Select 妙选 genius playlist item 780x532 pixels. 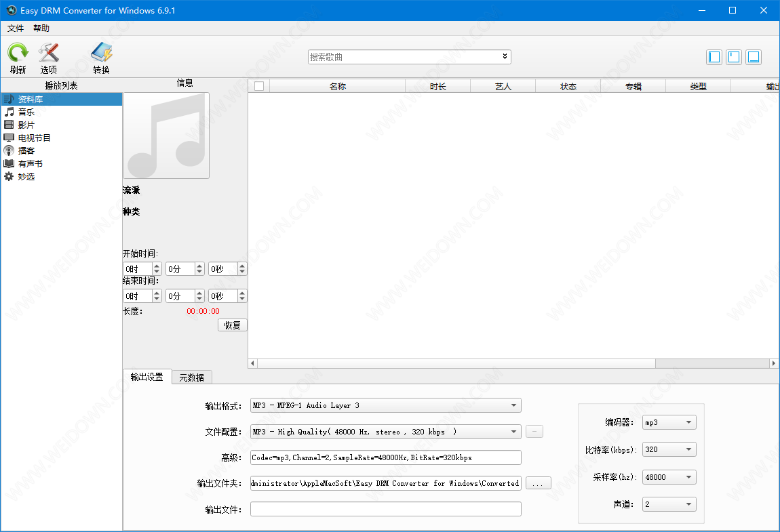pyautogui.click(x=61, y=176)
